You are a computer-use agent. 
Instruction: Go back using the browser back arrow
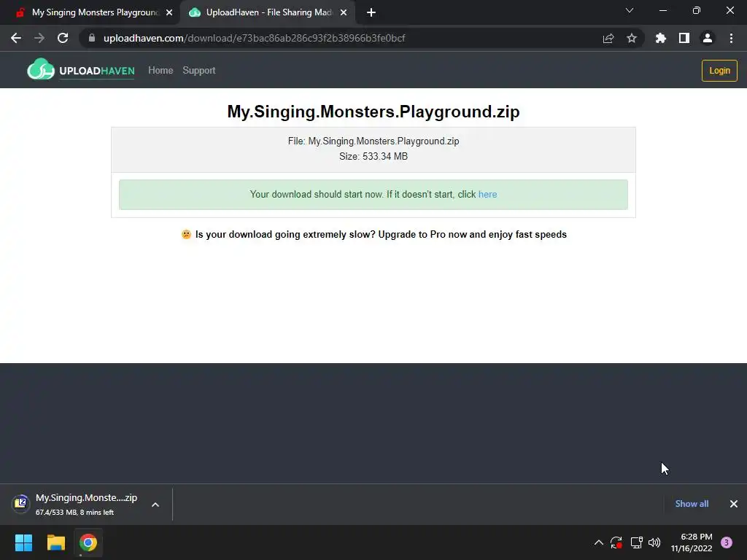16,38
